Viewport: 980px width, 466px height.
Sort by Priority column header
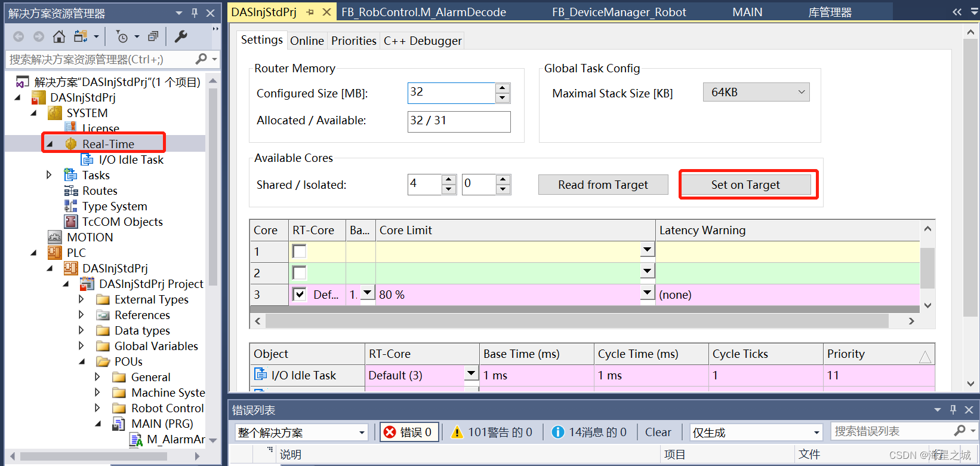pos(879,354)
